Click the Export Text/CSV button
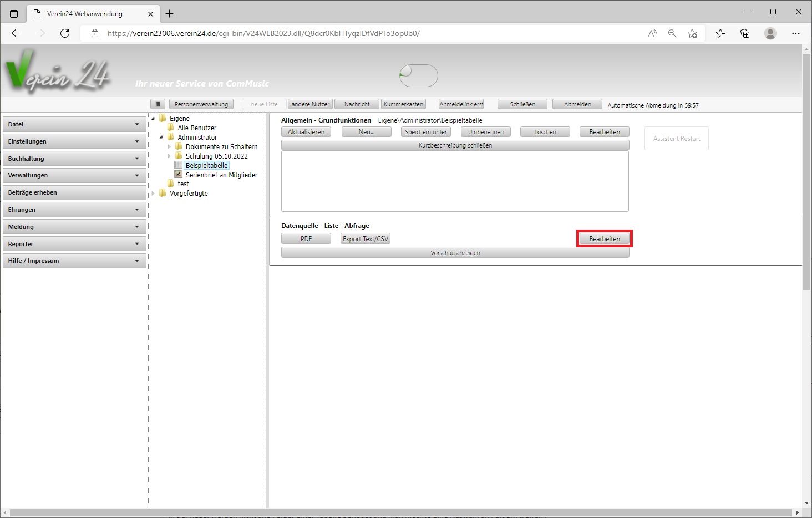This screenshot has width=812, height=518. pyautogui.click(x=366, y=239)
